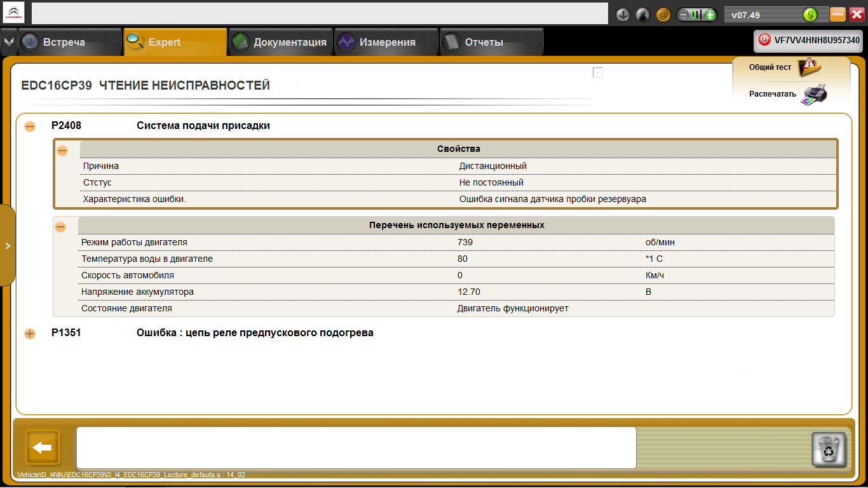This screenshot has height=488, width=868.
Task: Click the Citroën logo icon
Action: tap(13, 13)
